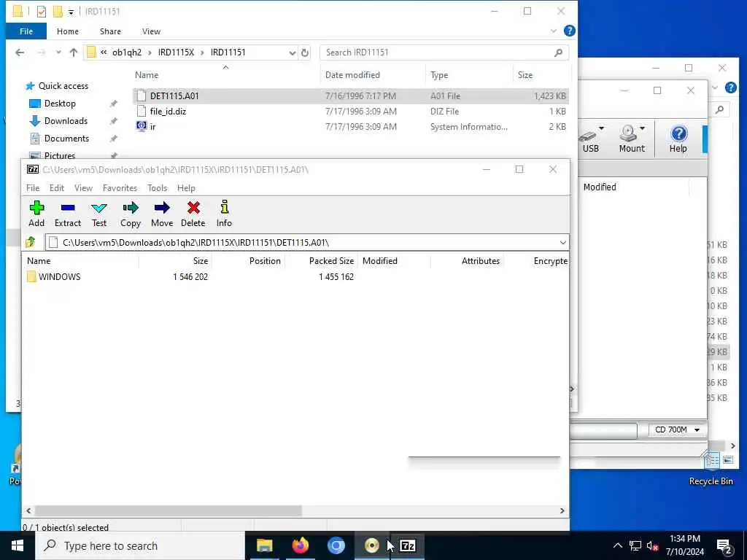Screen dimensions: 747x560
Task: Open Quick Access Toolbar customize dropdown
Action: [x=71, y=12]
